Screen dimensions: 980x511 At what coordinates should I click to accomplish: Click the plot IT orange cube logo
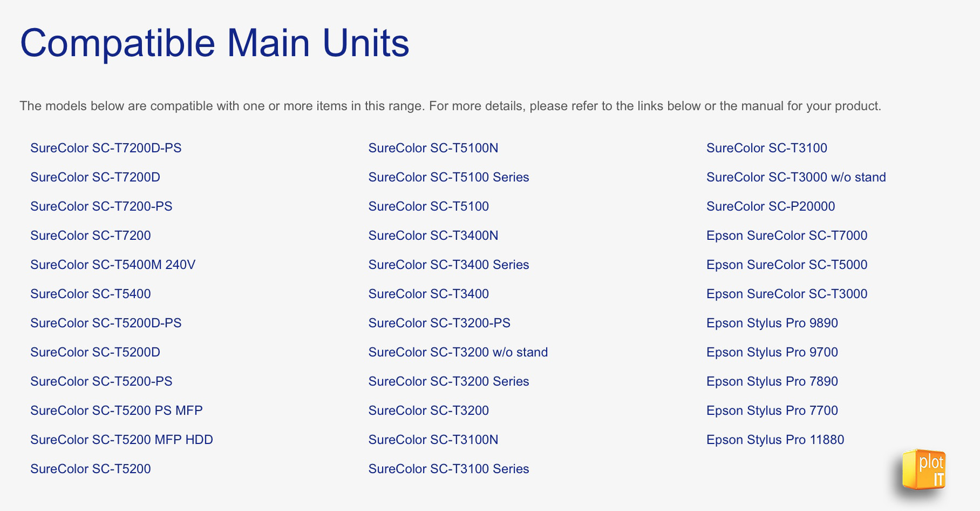click(x=924, y=469)
